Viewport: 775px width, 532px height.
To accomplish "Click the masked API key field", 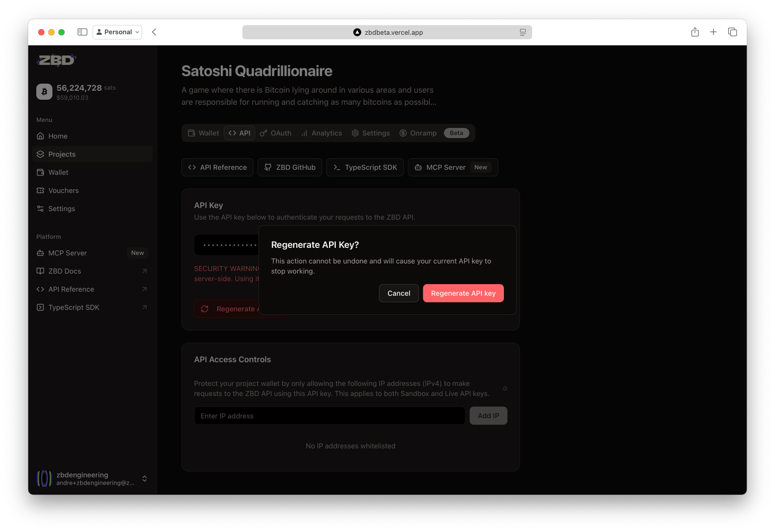I will tap(226, 245).
